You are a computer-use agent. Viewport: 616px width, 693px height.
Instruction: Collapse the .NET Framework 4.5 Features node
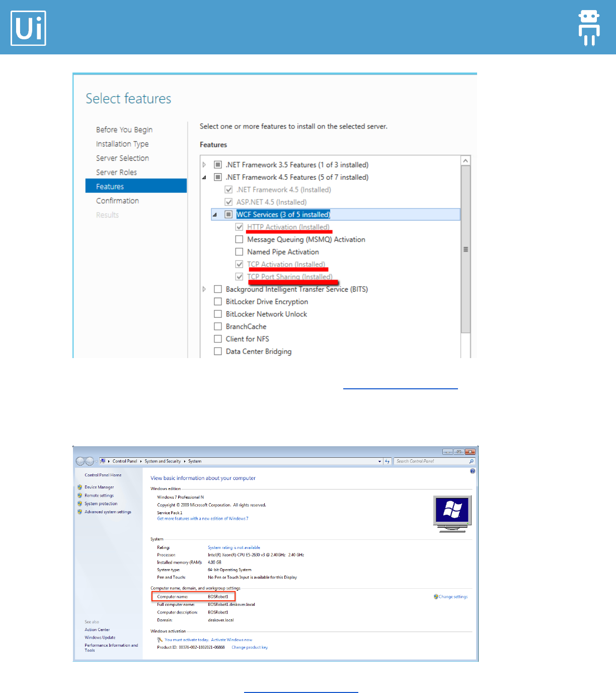pos(204,177)
